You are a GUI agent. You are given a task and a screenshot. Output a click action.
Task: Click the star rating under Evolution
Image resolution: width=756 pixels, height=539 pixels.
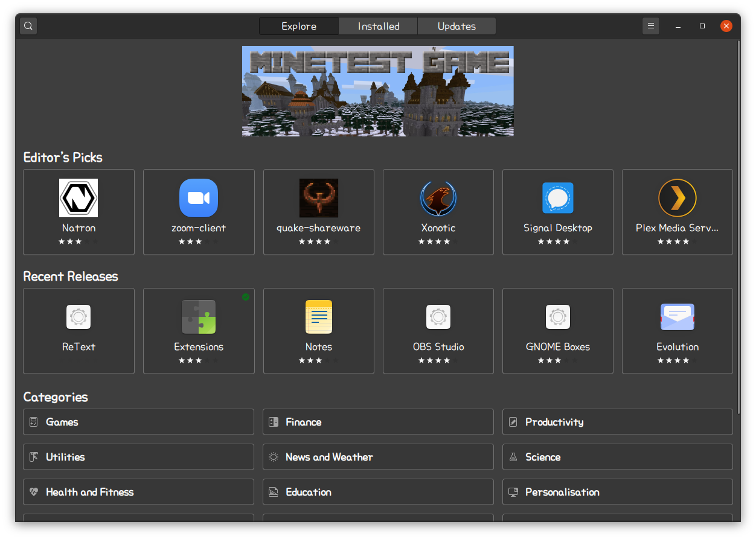coord(678,360)
